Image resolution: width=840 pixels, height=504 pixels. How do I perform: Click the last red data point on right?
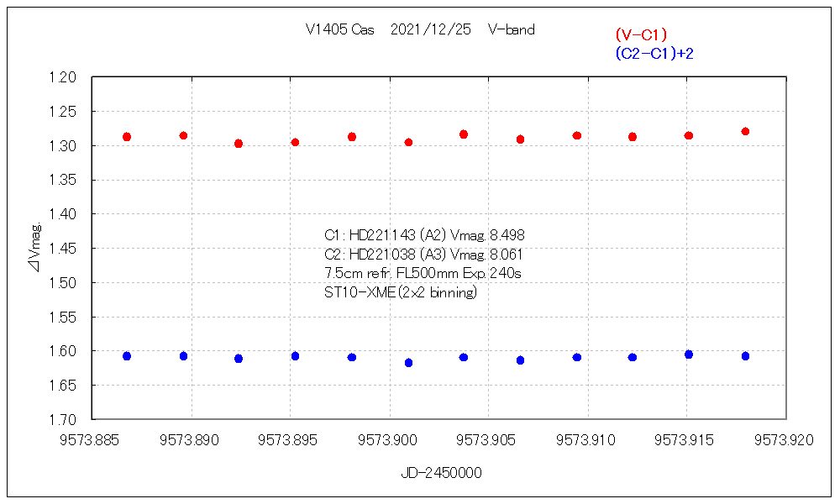point(745,131)
